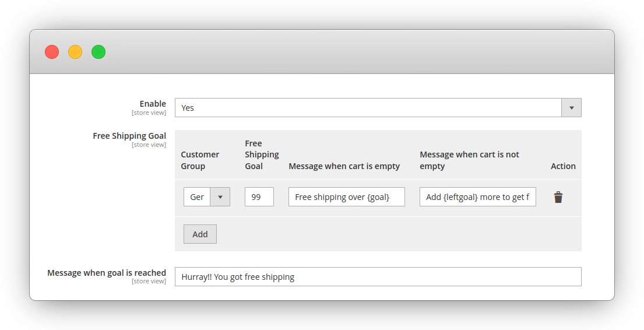644x330 pixels.
Task: Click the red close window button
Action: (52, 52)
